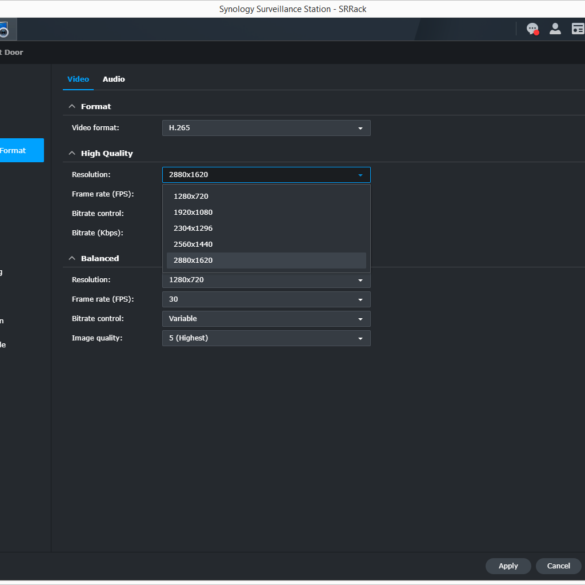The width and height of the screenshot is (585, 585).
Task: Click the High Quality 'Bitrate control:' label
Action: click(x=98, y=213)
